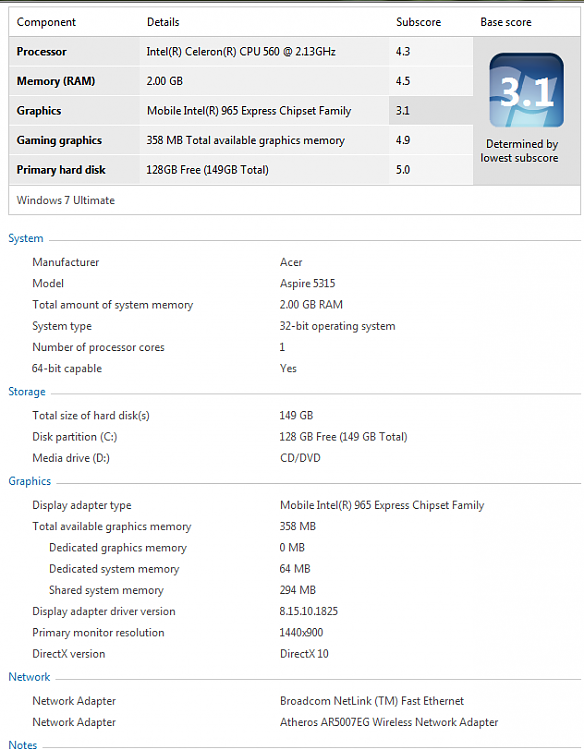The height and width of the screenshot is (750, 584).
Task: Click the 3.1 base score badge icon
Action: [526, 90]
